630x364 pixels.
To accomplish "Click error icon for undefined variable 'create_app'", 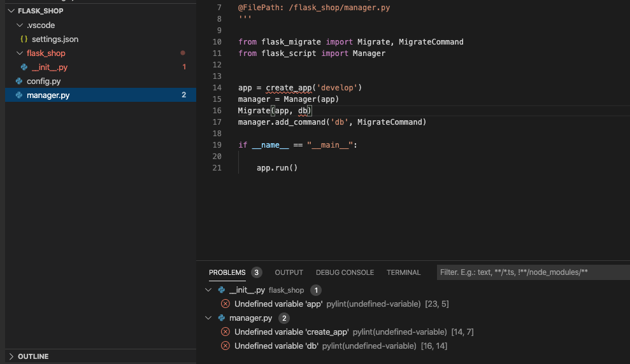I will click(x=226, y=332).
